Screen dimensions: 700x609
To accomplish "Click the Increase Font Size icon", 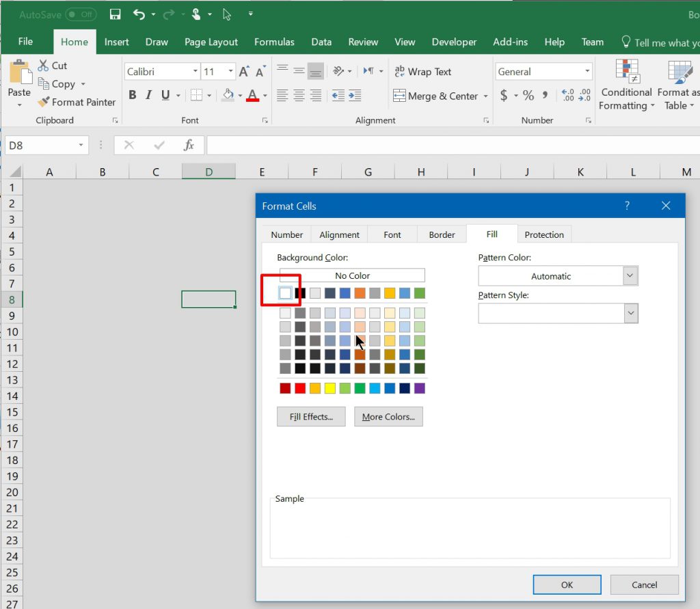I will [x=244, y=72].
